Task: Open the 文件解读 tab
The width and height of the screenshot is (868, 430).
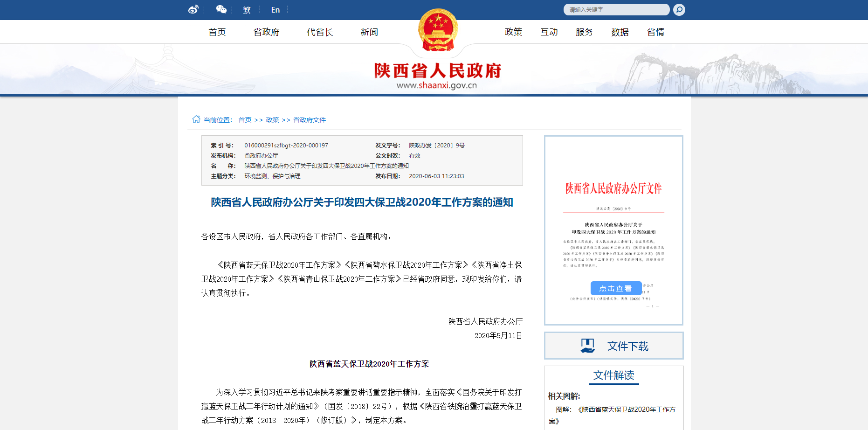Action: [613, 375]
